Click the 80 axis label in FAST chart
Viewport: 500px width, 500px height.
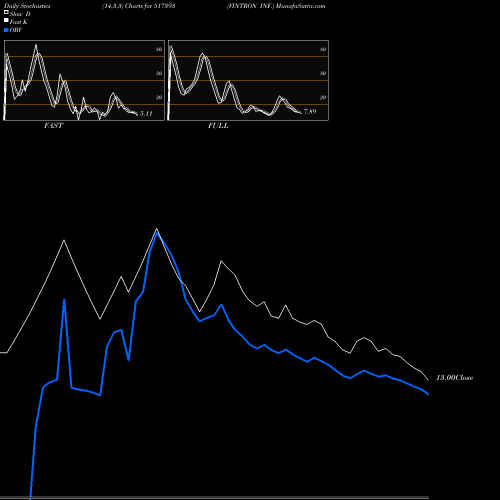click(x=159, y=49)
